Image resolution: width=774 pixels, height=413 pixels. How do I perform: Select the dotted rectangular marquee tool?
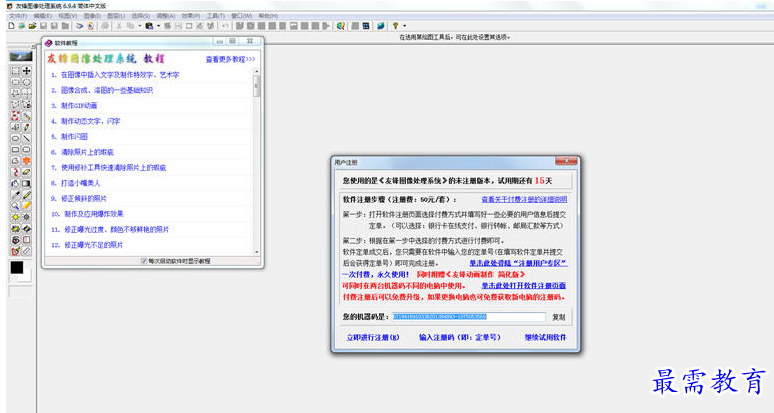(x=15, y=71)
